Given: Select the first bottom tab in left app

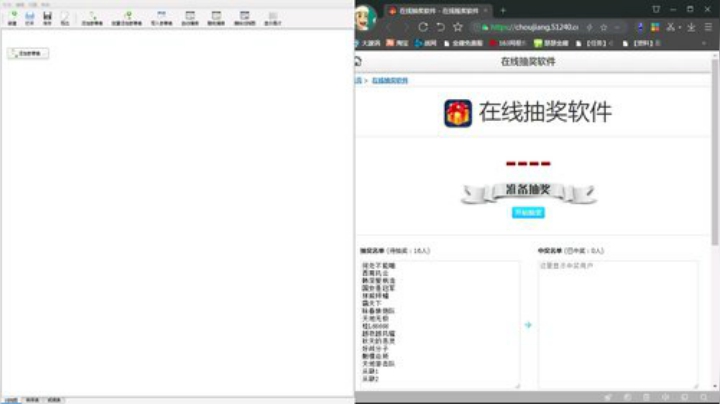Looking at the screenshot, I should pyautogui.click(x=11, y=400).
